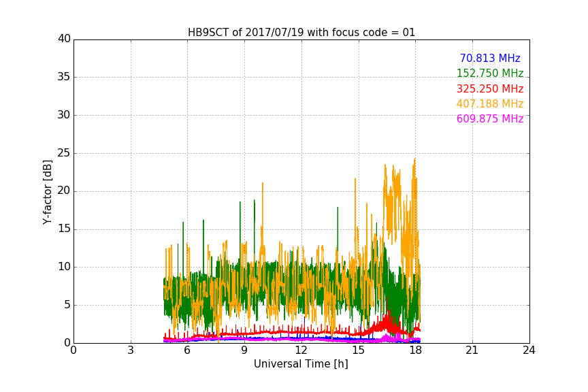Click the y-axis tick value 40

[64, 39]
